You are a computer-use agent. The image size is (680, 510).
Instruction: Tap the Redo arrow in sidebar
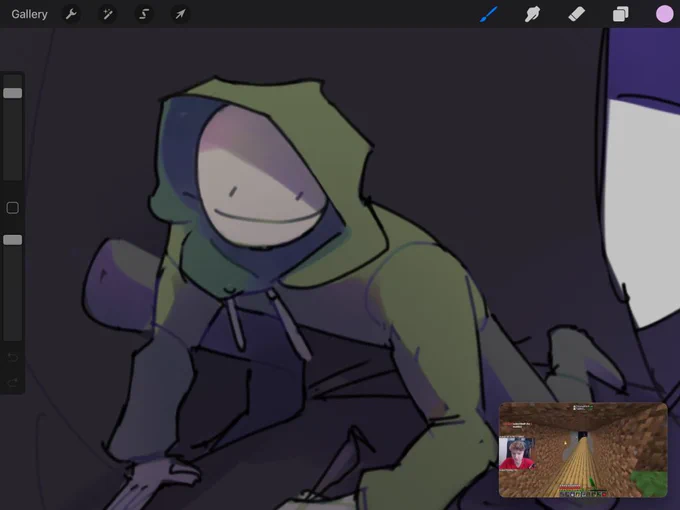click(x=13, y=382)
